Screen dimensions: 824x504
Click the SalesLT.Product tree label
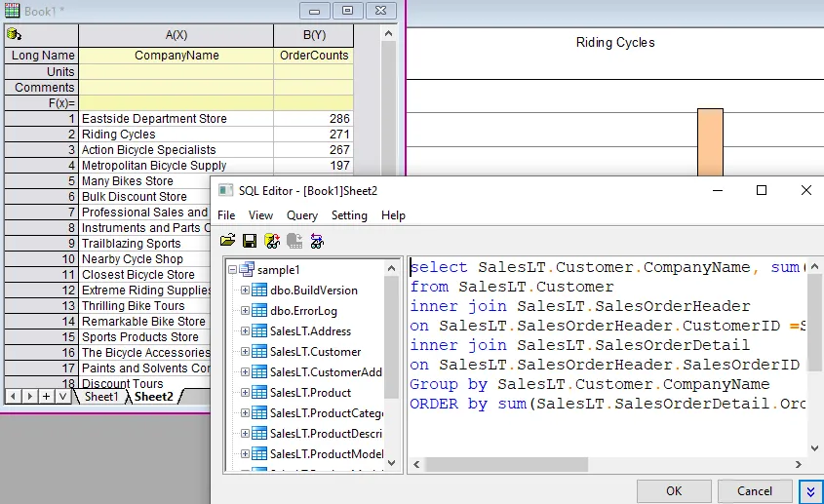tap(310, 393)
